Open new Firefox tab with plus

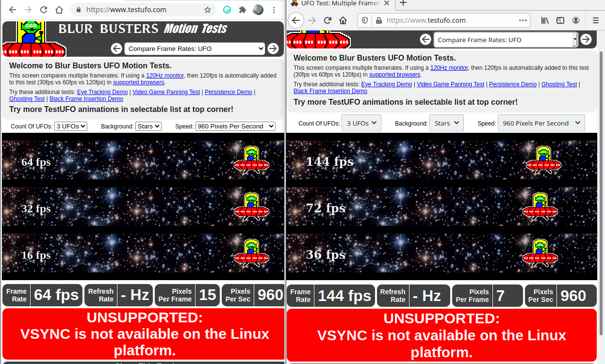(x=403, y=3)
